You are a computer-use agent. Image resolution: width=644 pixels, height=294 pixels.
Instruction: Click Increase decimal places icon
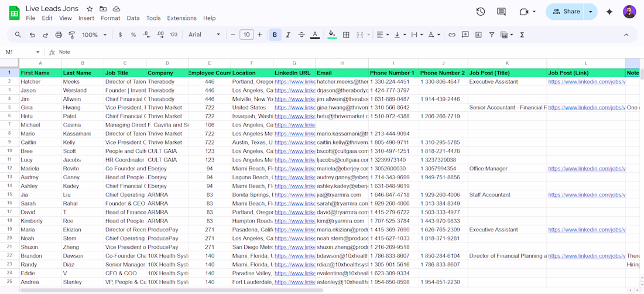coord(160,35)
